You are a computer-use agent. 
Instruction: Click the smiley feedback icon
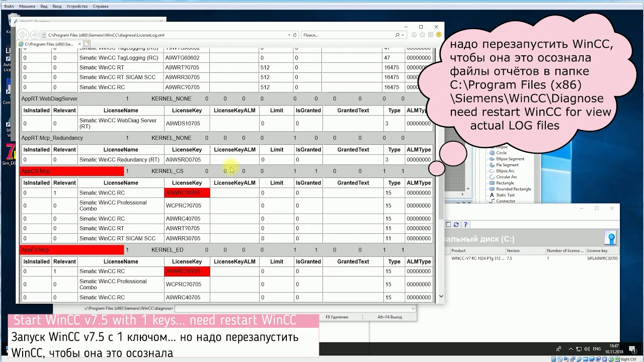tap(439, 35)
